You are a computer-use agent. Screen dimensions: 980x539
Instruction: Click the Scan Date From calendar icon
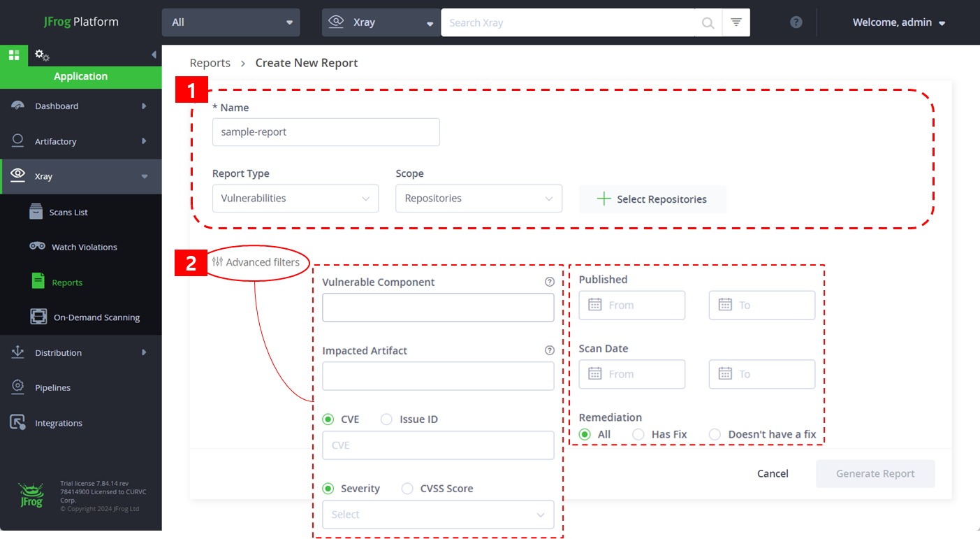pyautogui.click(x=595, y=373)
